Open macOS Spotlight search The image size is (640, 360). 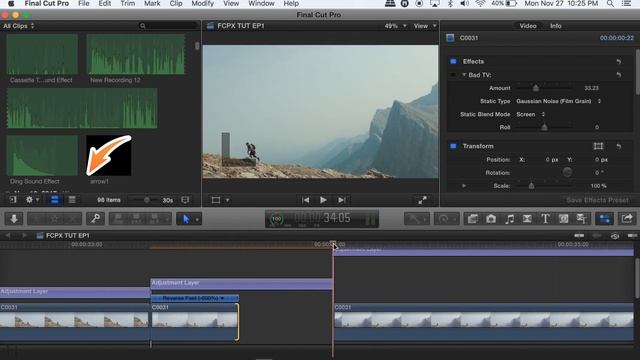point(610,4)
